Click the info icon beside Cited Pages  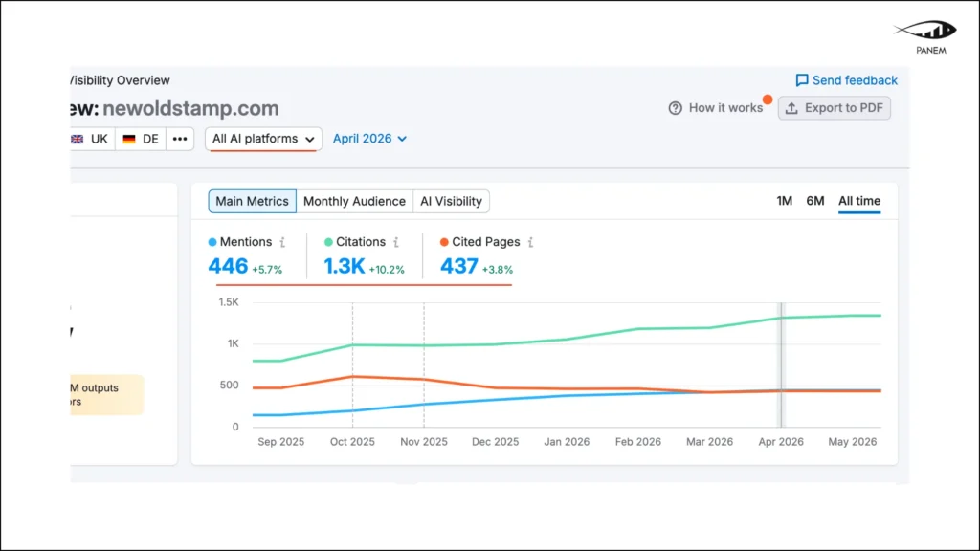click(530, 242)
